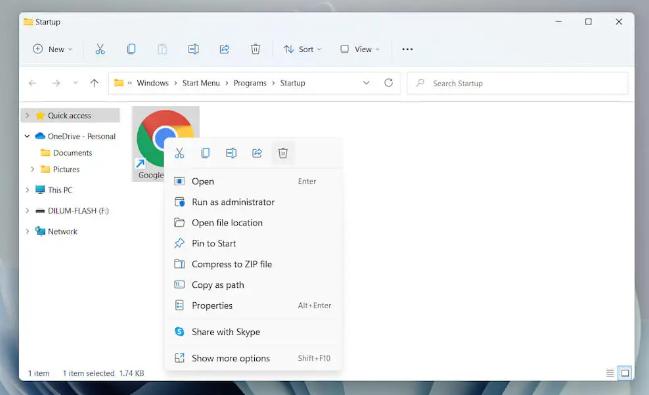The height and width of the screenshot is (395, 649).
Task: Select This PC in the navigation pane
Action: point(60,190)
